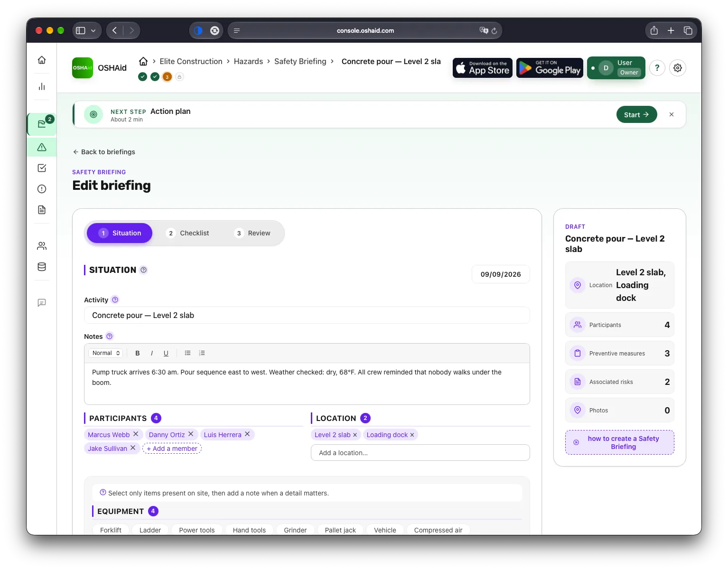Open the checklist tasks sidebar icon
The width and height of the screenshot is (728, 570).
[42, 168]
